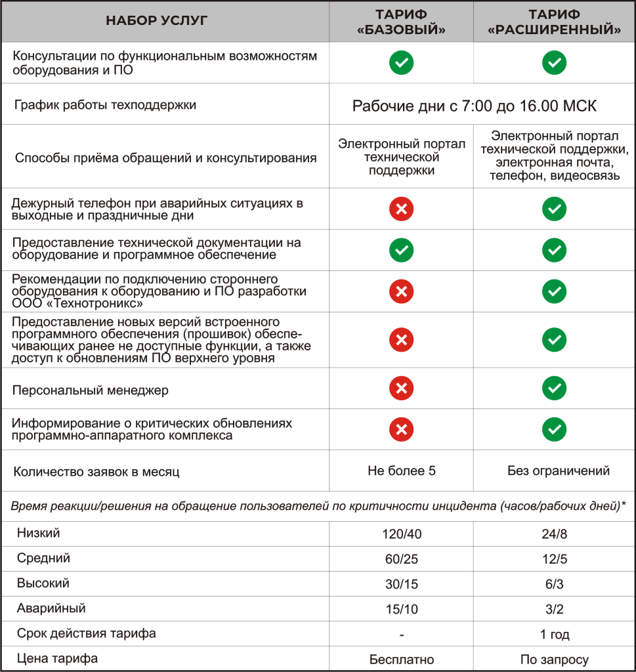Click the Консультации по функциональным возможностям label
Image resolution: width=636 pixels, height=672 pixels.
click(x=165, y=62)
